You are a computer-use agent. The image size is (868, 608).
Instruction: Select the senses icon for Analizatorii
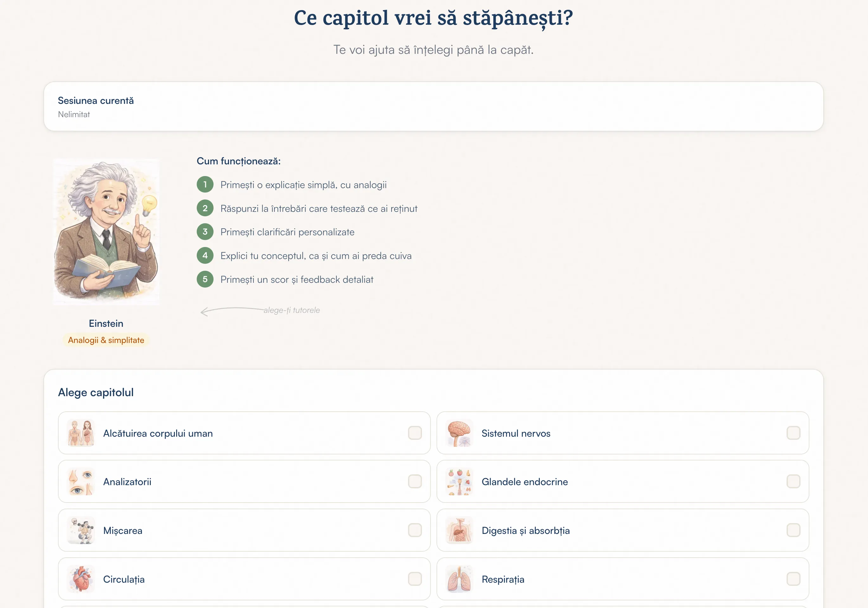point(81,481)
